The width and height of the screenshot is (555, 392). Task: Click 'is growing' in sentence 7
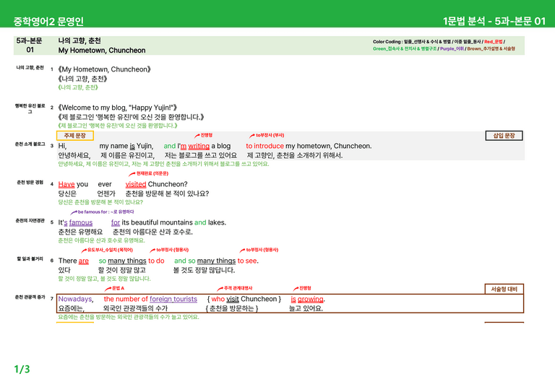pos(307,299)
